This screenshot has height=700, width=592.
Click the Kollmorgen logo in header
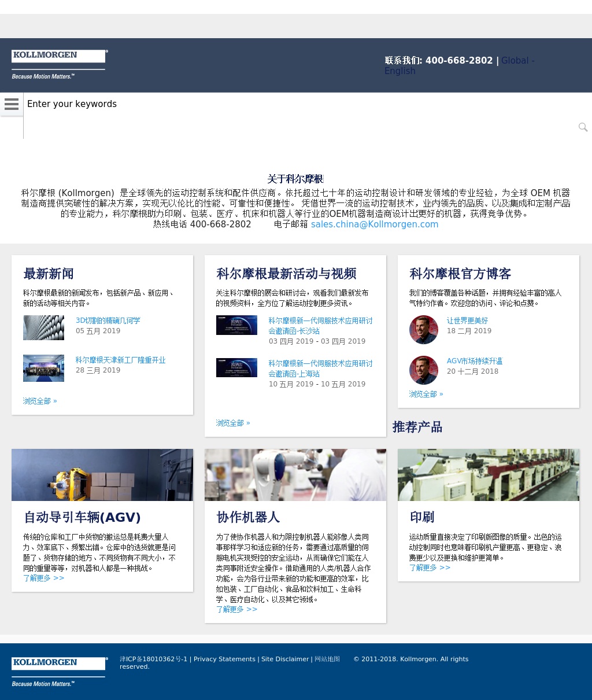[60, 64]
